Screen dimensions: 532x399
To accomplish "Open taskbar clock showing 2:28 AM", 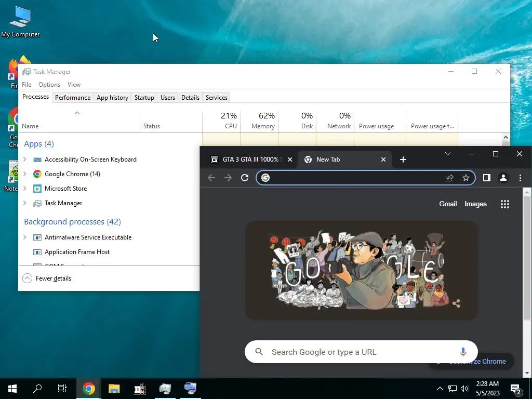I will point(487,389).
